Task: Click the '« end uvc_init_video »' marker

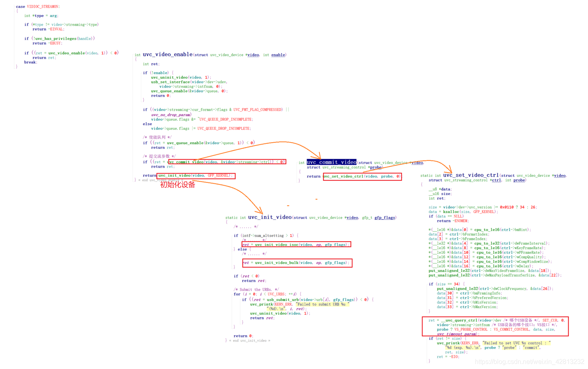Action: 250,340
